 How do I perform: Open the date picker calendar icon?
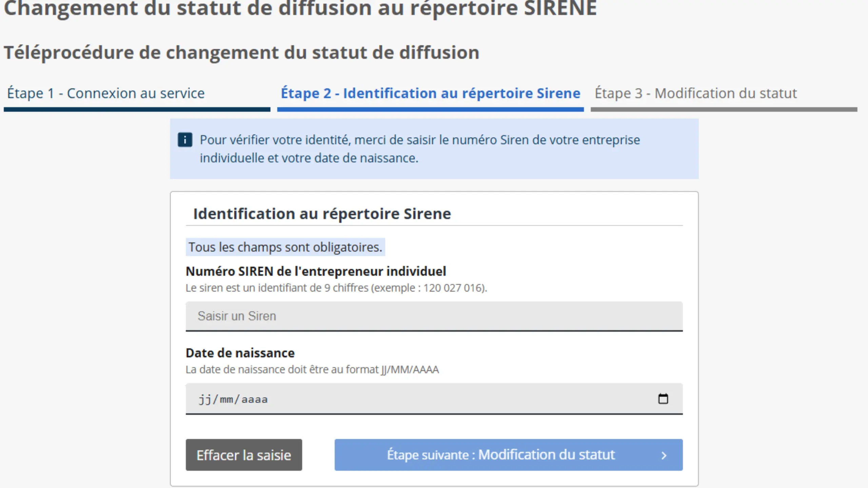click(x=663, y=399)
